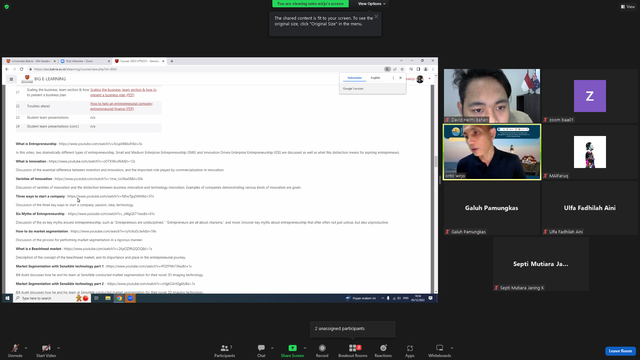
Task: Click the green Share Screen button
Action: 292,350
